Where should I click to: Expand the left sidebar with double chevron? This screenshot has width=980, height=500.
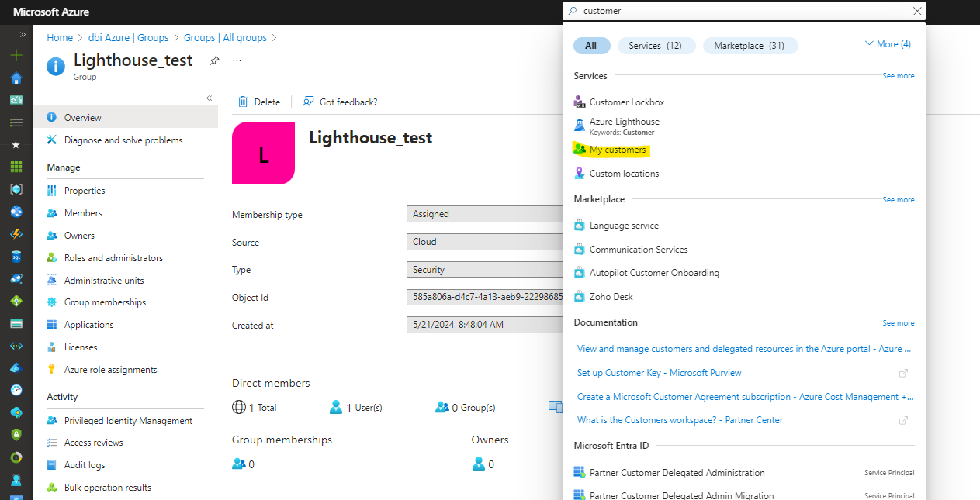point(23,35)
